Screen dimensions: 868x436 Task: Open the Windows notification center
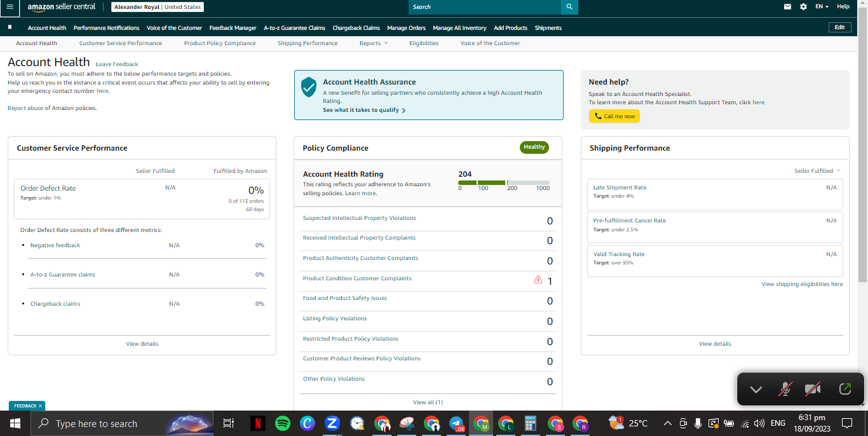click(846, 423)
